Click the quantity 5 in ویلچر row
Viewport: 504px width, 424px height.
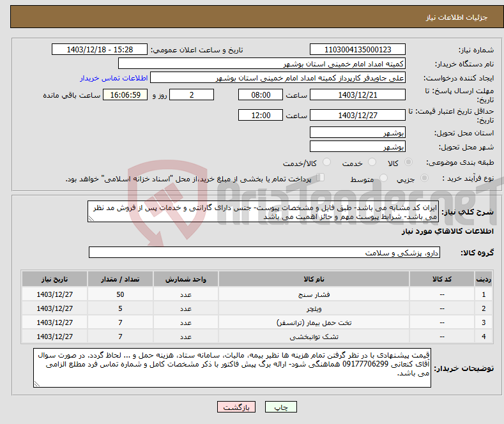point(120,308)
